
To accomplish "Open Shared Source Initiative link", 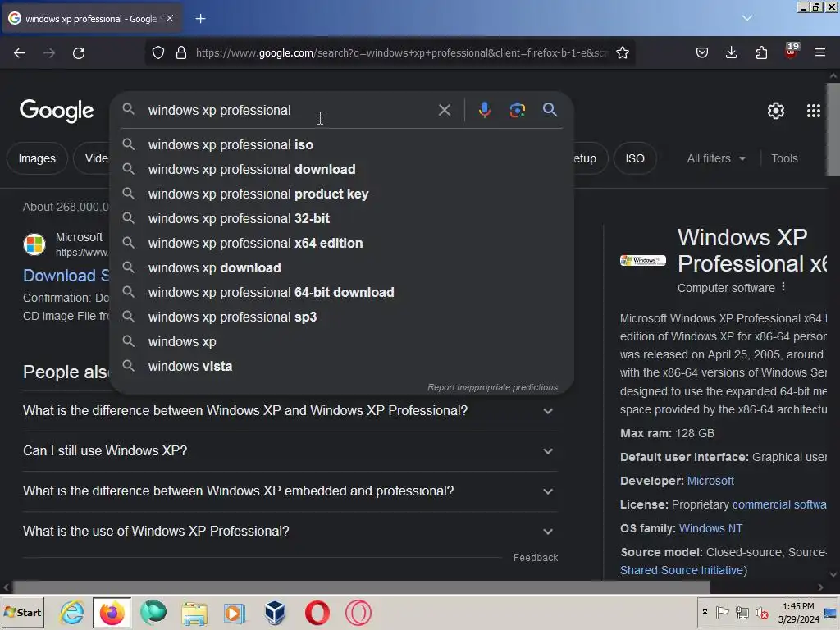I will (x=682, y=571).
